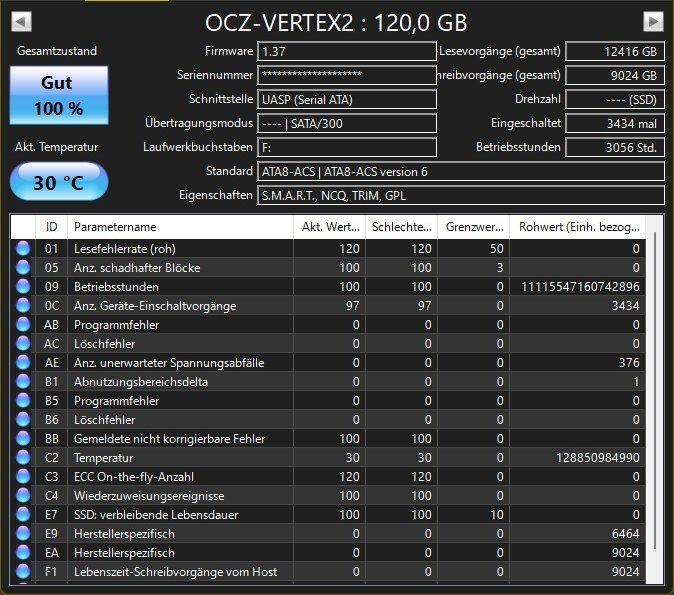Click Schreibvorgänge field 9024 GB
The height and width of the screenshot is (595, 674).
615,75
